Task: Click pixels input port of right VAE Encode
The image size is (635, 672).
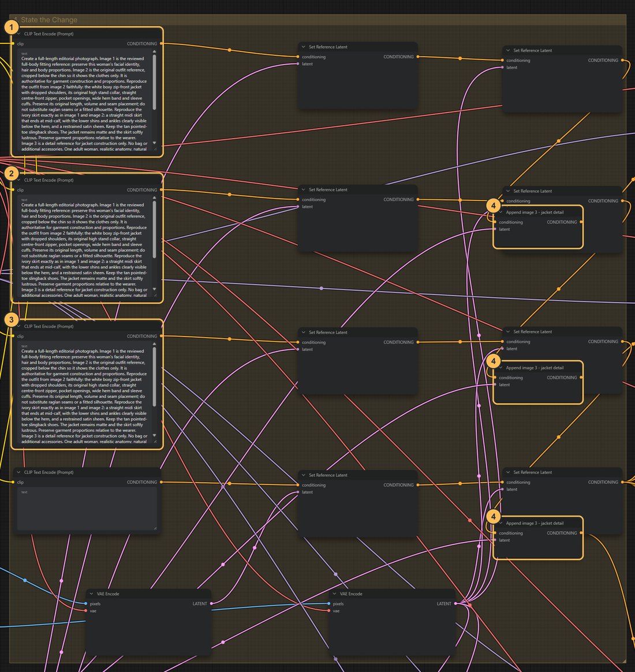Action: pyautogui.click(x=329, y=603)
